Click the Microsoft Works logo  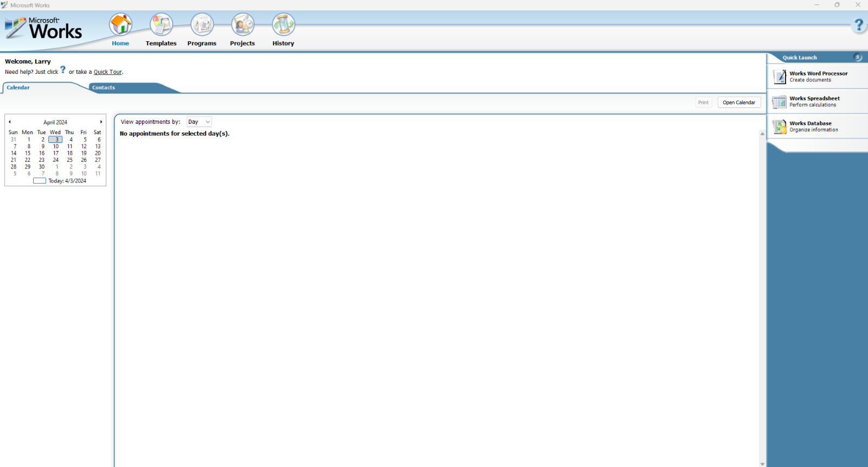coord(43,28)
